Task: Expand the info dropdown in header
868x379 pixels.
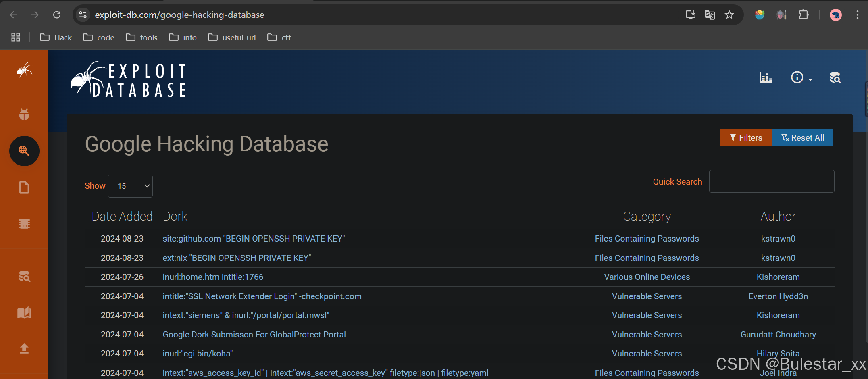Action: 801,77
